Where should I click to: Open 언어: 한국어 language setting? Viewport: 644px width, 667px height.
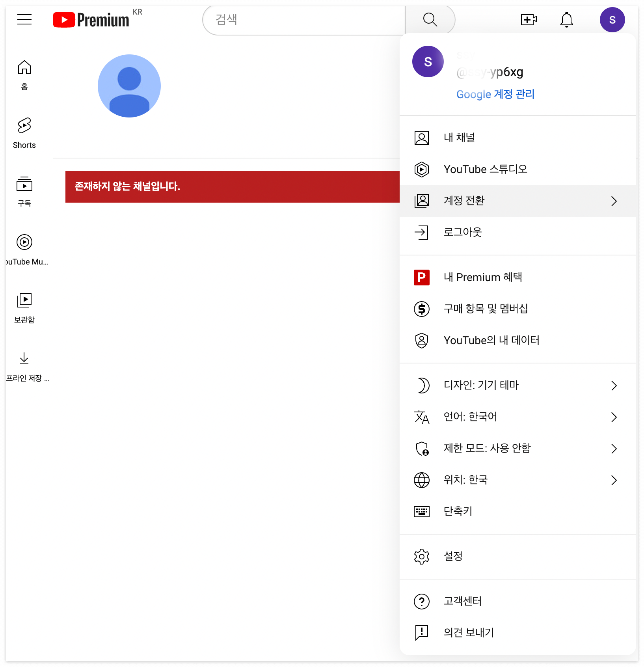(x=518, y=417)
